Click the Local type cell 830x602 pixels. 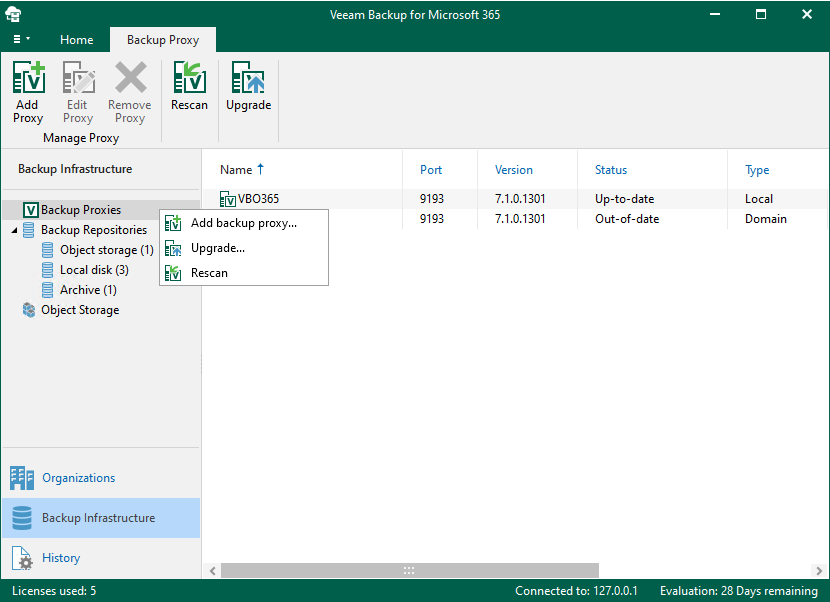pyautogui.click(x=759, y=199)
